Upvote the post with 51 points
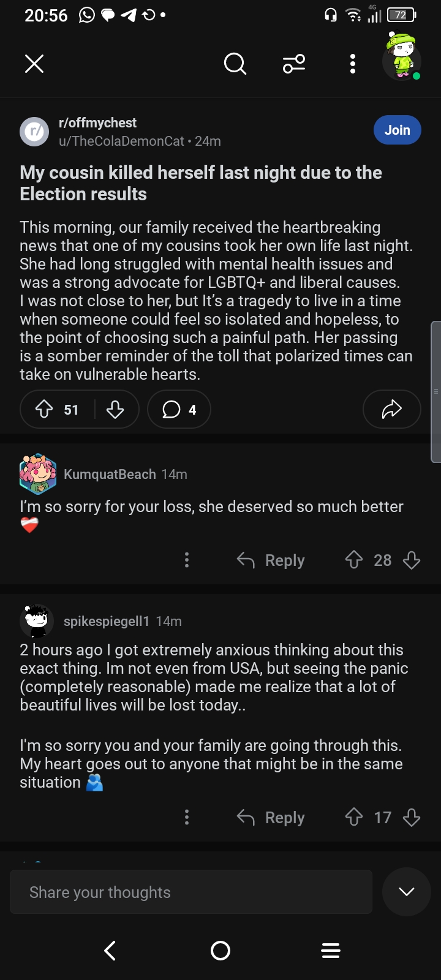 coord(44,409)
